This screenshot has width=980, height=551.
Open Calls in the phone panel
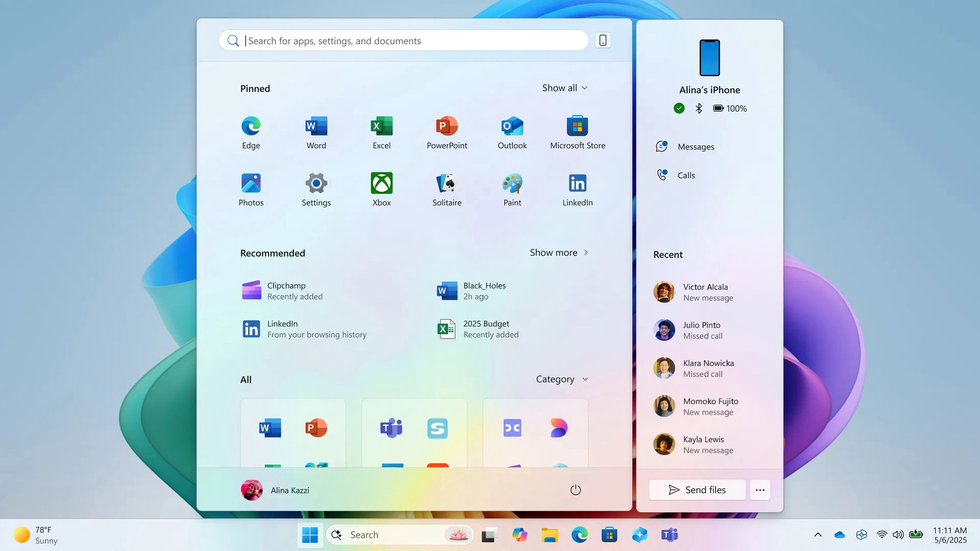[686, 175]
